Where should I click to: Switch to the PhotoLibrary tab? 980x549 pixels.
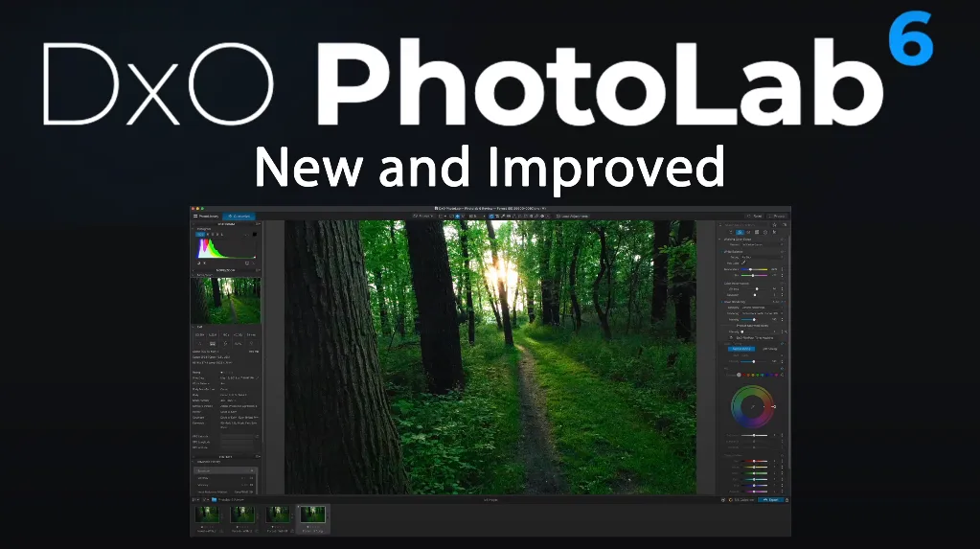pos(207,217)
